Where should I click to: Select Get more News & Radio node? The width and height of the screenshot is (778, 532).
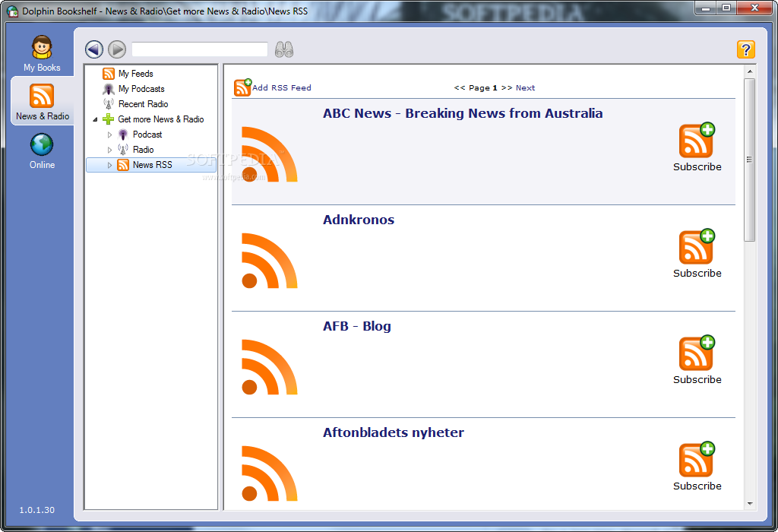point(161,119)
